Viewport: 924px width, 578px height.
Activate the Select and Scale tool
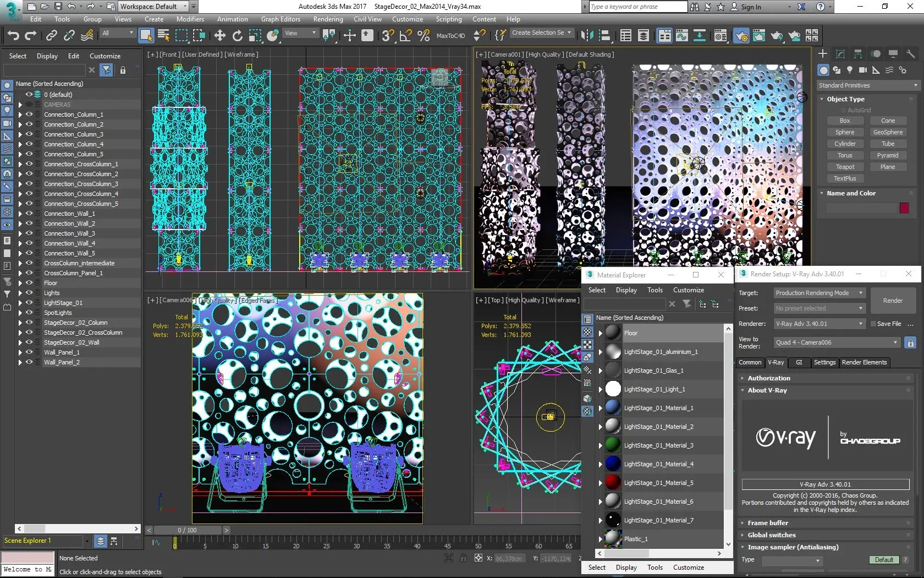(x=255, y=36)
